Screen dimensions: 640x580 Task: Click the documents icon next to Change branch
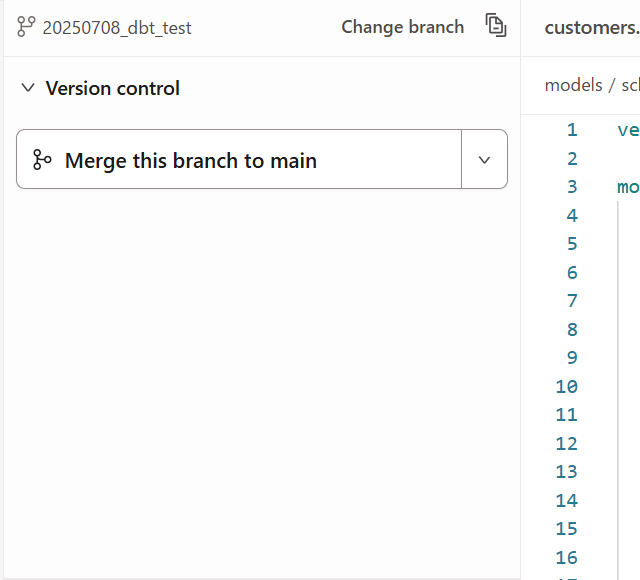496,25
